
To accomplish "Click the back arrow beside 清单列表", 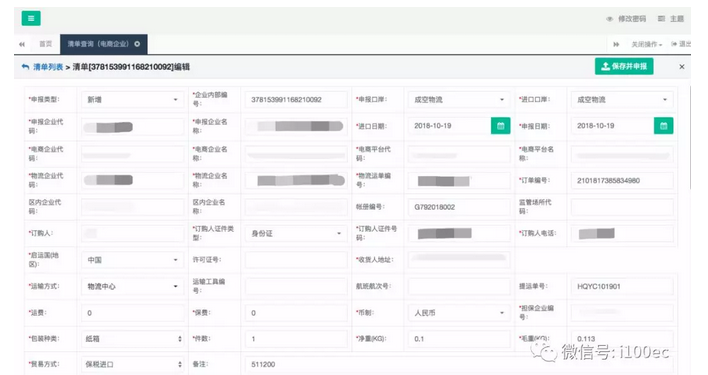I will (x=25, y=67).
